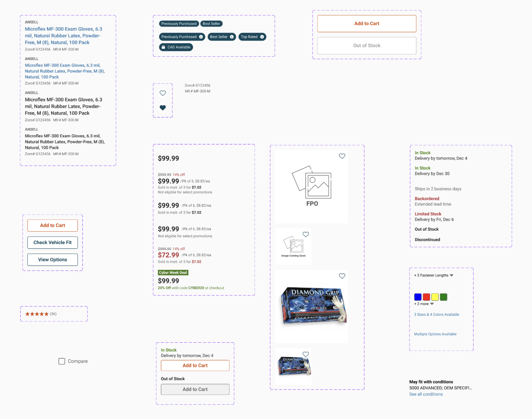532x419 pixels.
Task: Select the blue color swatch
Action: [417, 297]
